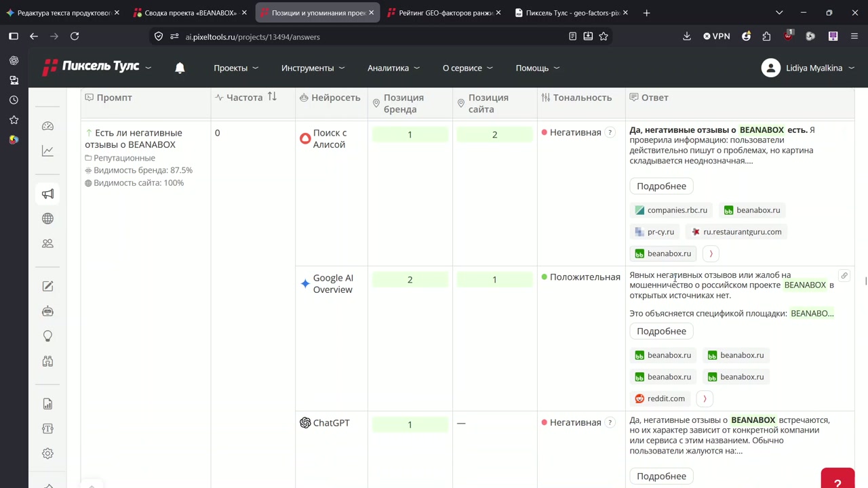
Task: Switch to the «Рейтинг GEO-факторов» tab
Action: coord(445,13)
